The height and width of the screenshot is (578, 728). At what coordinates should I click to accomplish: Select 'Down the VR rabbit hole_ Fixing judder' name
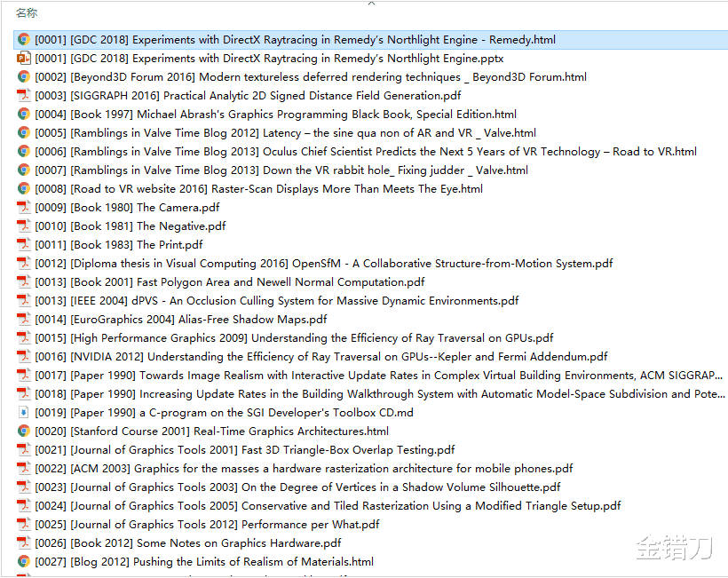point(281,170)
